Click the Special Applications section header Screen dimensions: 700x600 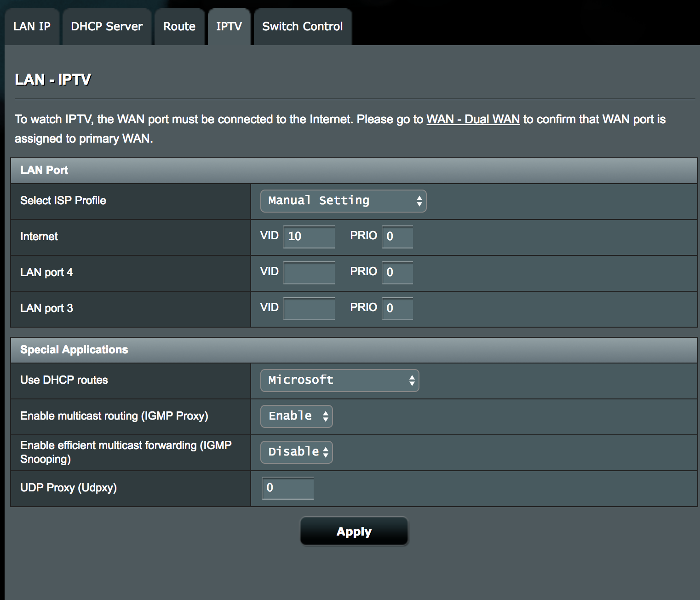point(74,350)
